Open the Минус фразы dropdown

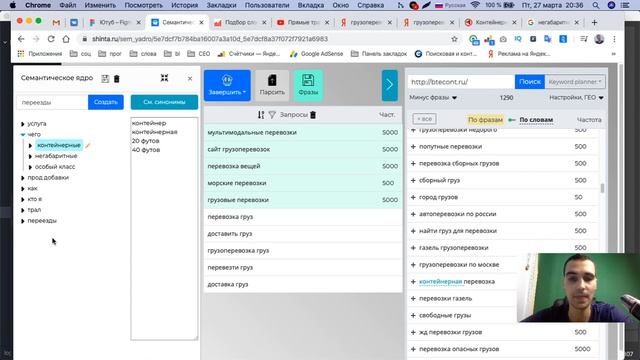[433, 98]
